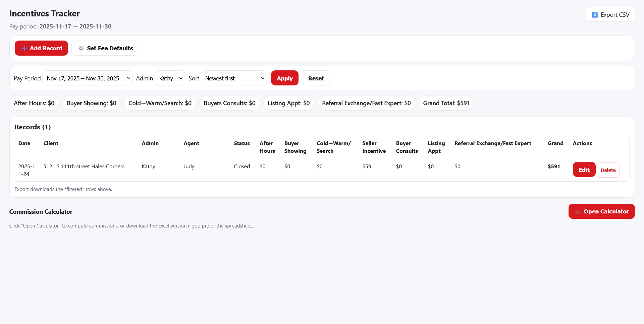This screenshot has height=324, width=644.
Task: Click the After Hours: $0 summary chip
Action: coord(34,103)
